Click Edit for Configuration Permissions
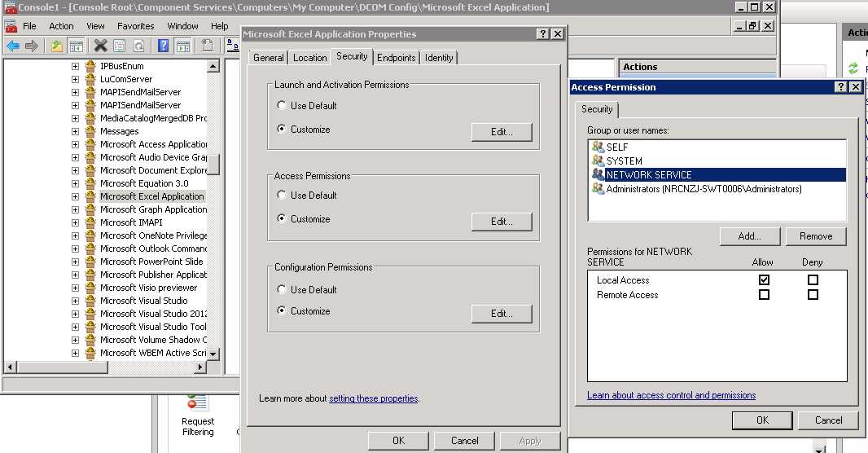This screenshot has width=868, height=453. [502, 314]
